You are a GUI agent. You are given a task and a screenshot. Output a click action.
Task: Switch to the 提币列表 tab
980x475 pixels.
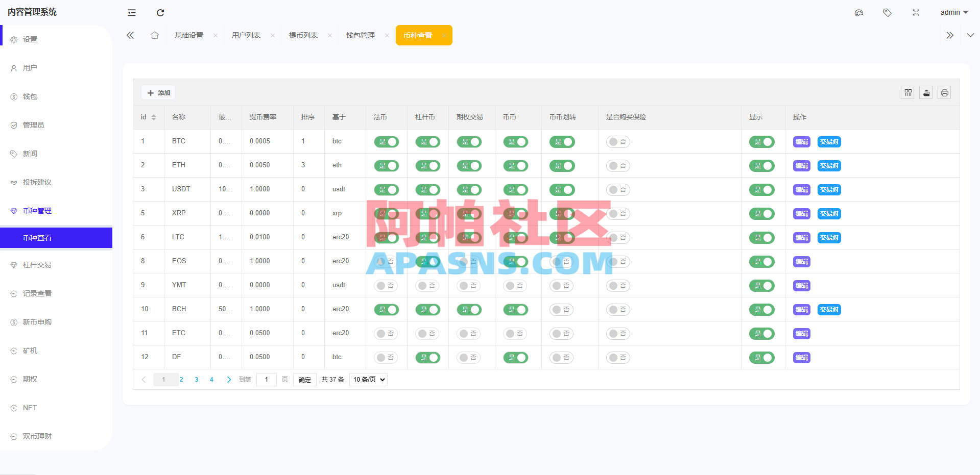point(303,35)
